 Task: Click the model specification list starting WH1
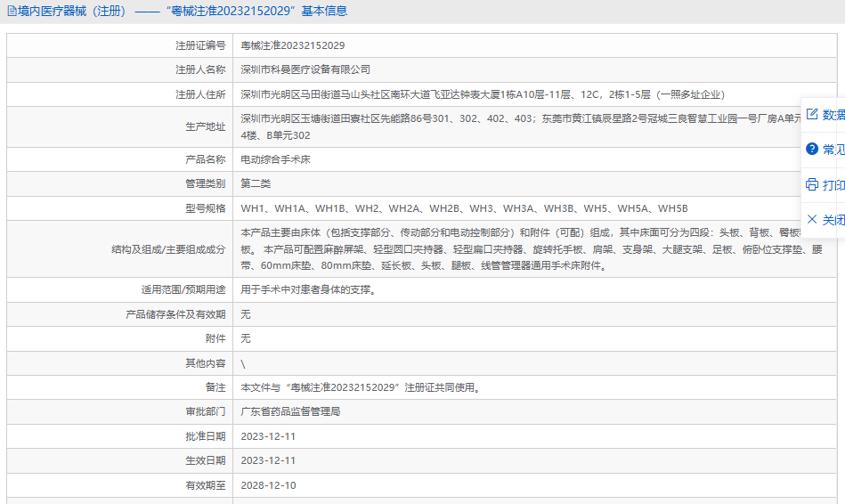point(464,208)
